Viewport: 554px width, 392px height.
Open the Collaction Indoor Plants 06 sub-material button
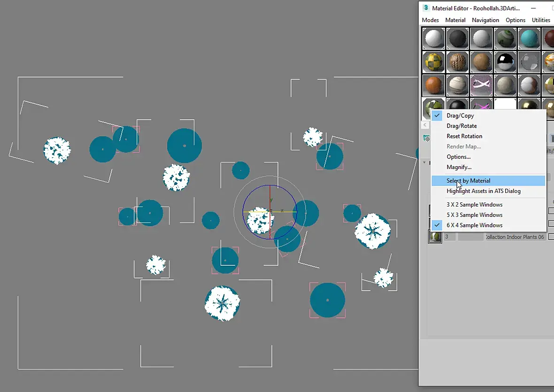(x=515, y=237)
